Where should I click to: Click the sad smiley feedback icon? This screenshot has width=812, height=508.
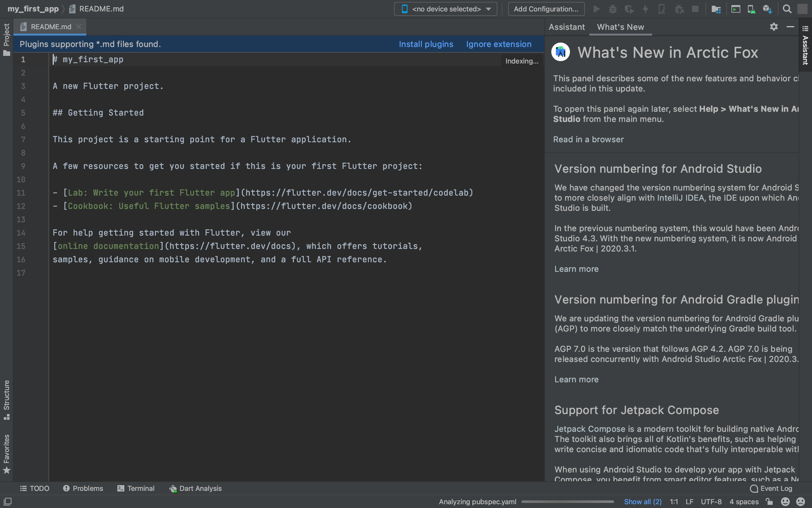pos(801,502)
